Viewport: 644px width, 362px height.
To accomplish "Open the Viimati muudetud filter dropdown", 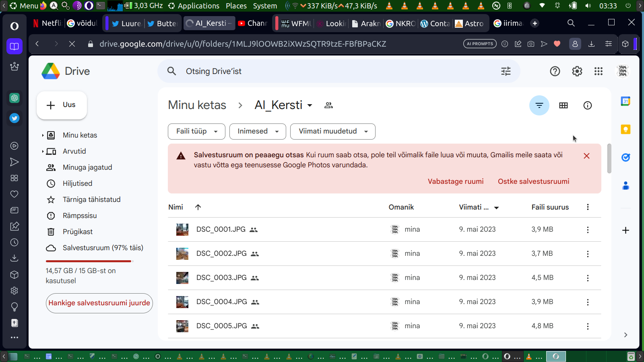I will [x=332, y=132].
